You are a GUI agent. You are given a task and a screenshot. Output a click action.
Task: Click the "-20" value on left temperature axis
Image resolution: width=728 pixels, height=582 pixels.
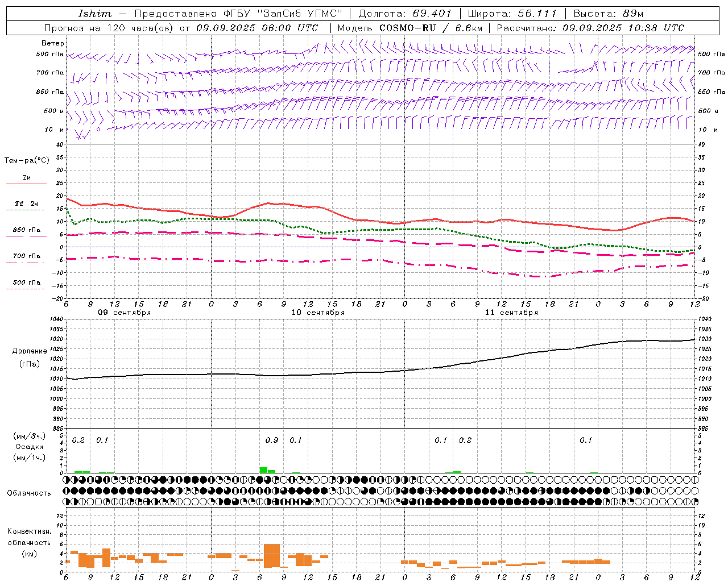coord(57,298)
